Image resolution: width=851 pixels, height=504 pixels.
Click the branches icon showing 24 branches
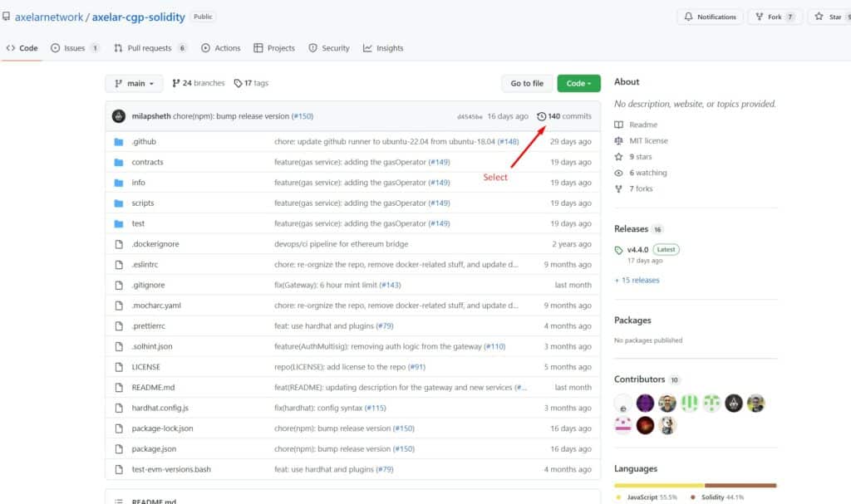coord(176,83)
